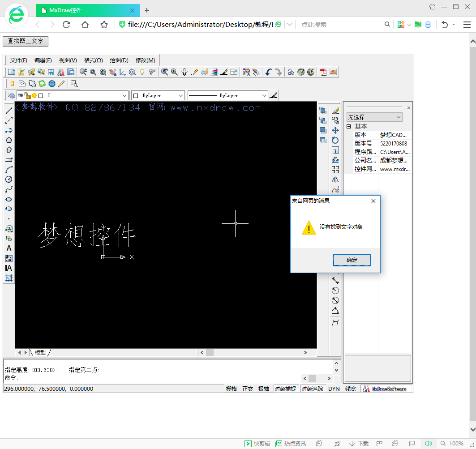This screenshot has width=476, height=449.
Task: Open the ByLayer color dropdown
Action: click(180, 95)
